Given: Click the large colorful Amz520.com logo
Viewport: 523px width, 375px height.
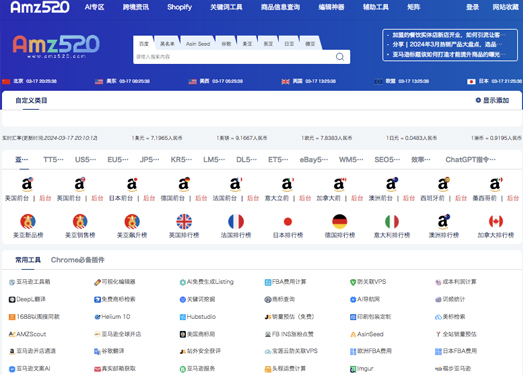Looking at the screenshot, I should [56, 47].
